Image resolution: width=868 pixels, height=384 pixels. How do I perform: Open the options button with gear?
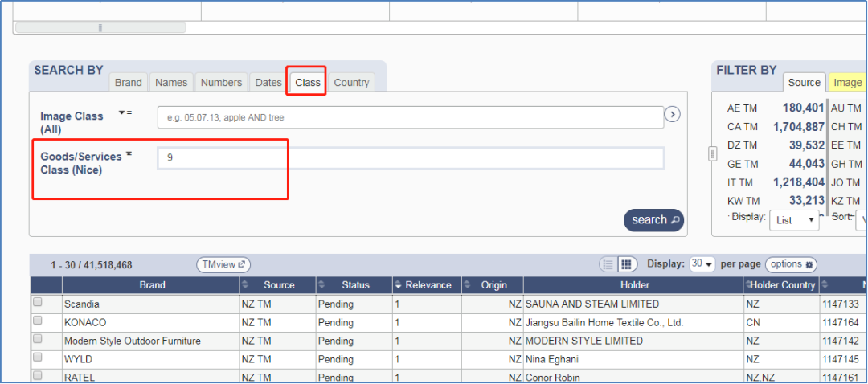pos(791,264)
